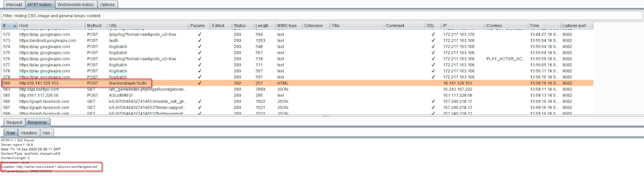Sort by the Length column header
This screenshot has width=644, height=176.
coord(264,26)
